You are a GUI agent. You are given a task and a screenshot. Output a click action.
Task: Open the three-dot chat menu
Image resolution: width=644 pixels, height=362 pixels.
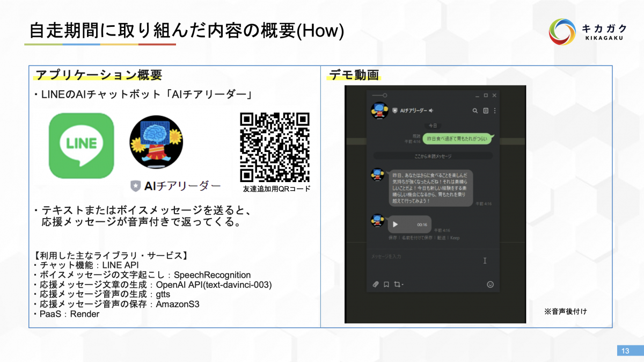pos(495,111)
